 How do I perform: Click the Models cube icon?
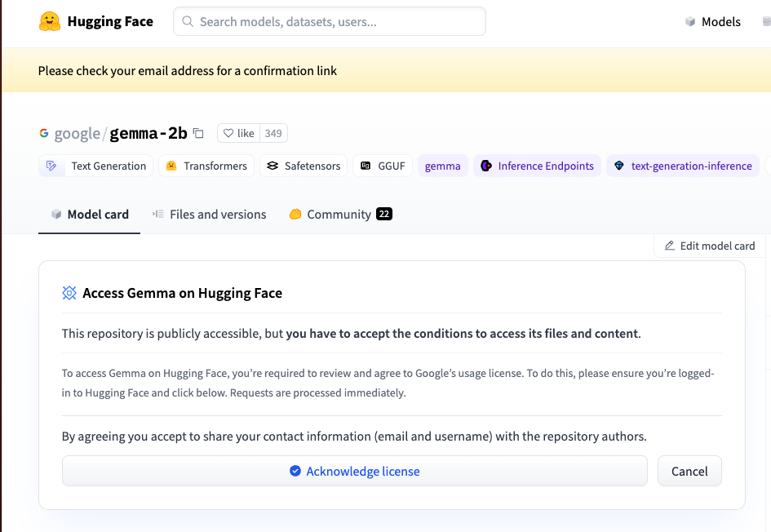(690, 22)
